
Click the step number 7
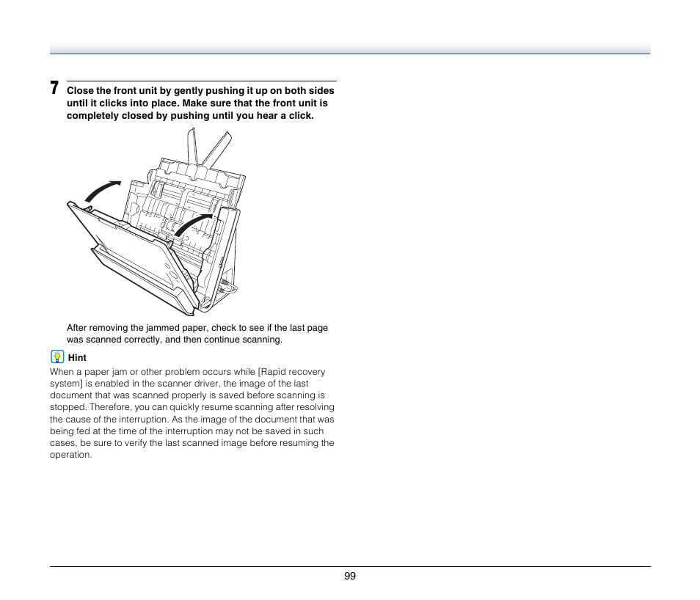[x=54, y=88]
